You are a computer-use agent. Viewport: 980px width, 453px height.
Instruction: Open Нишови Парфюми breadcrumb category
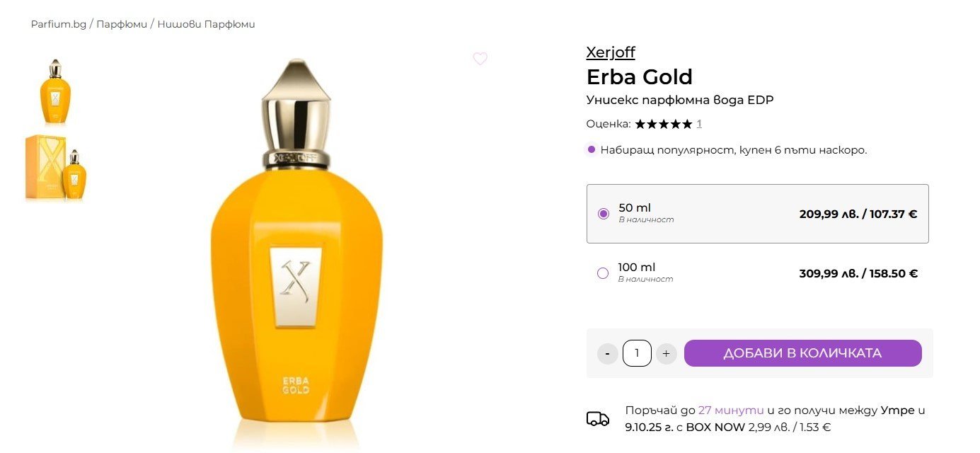pyautogui.click(x=206, y=24)
